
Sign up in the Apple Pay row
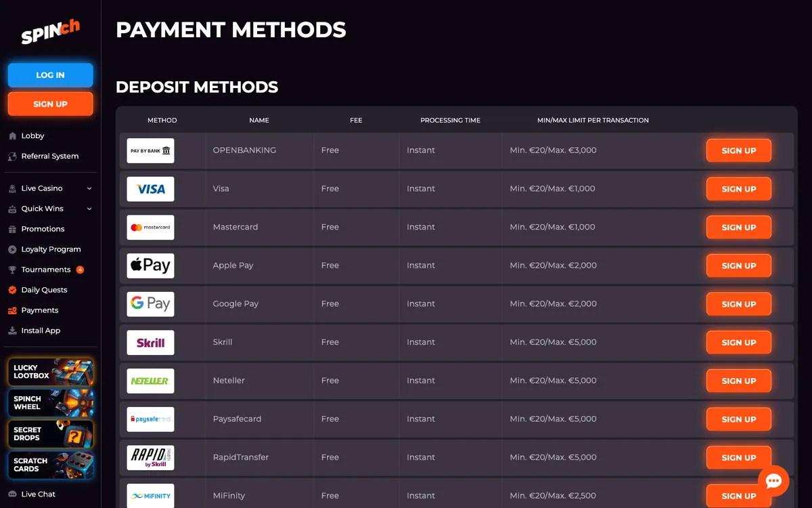coord(739,266)
